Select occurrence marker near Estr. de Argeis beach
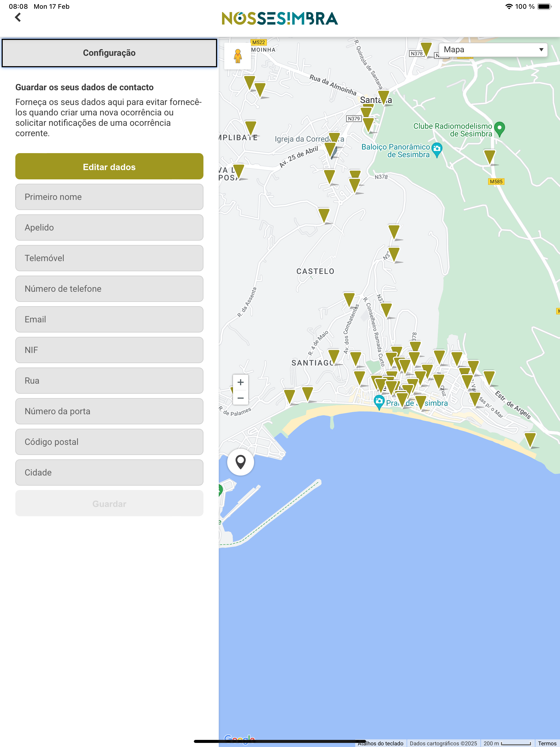This screenshot has height=747, width=560. (x=530, y=440)
